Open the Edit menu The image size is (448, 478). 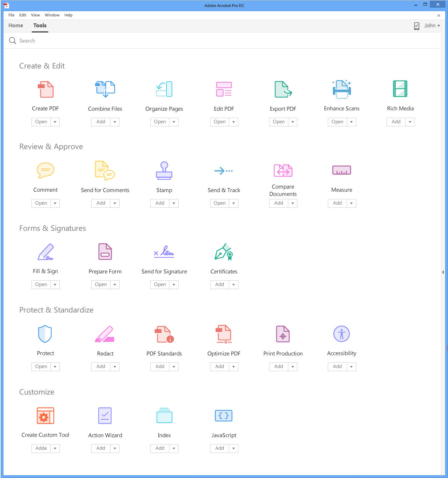coord(23,15)
